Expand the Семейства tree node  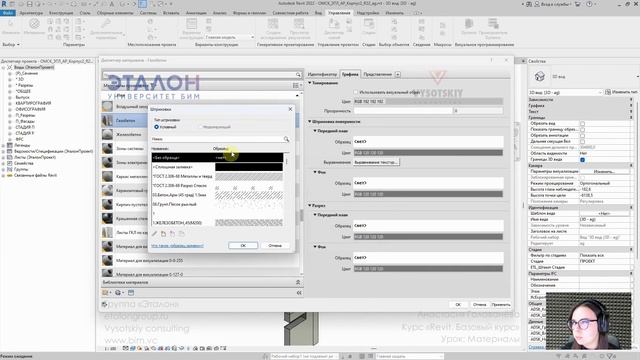pyautogui.click(x=4, y=163)
